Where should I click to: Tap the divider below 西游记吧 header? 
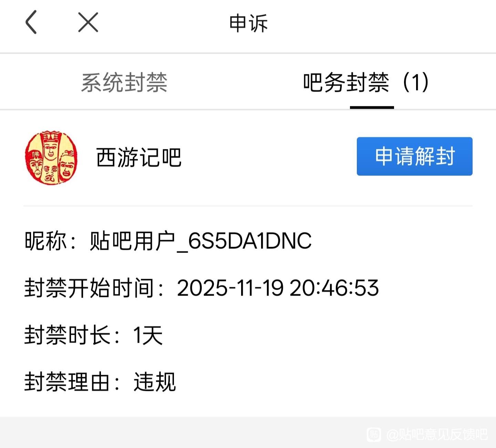click(x=248, y=206)
